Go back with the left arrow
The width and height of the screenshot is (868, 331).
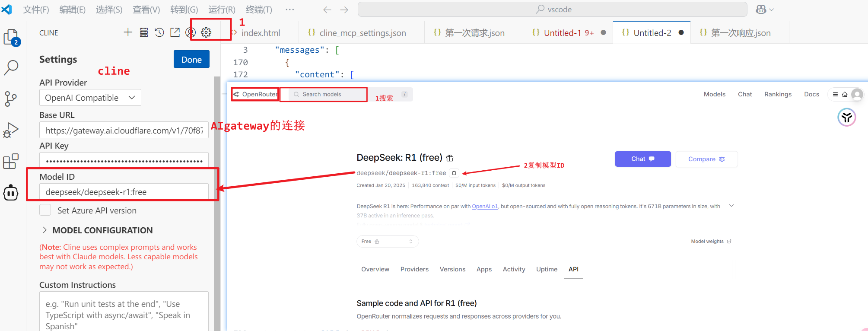(x=327, y=10)
